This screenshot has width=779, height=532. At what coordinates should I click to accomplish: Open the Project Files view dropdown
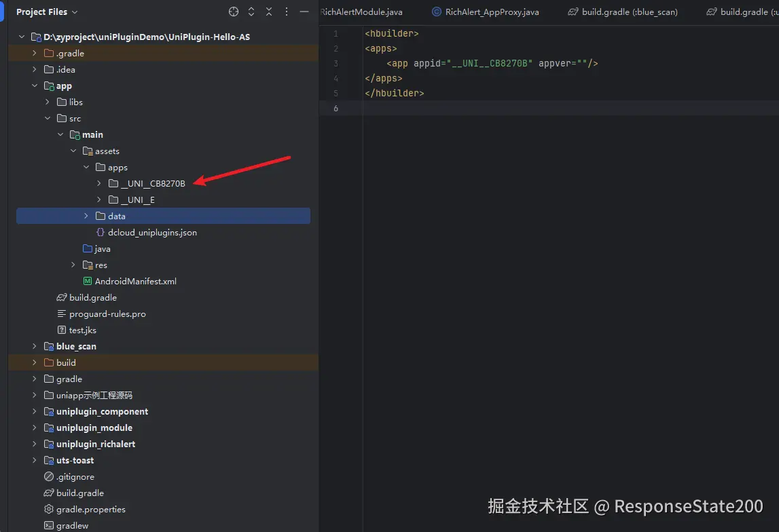47,12
